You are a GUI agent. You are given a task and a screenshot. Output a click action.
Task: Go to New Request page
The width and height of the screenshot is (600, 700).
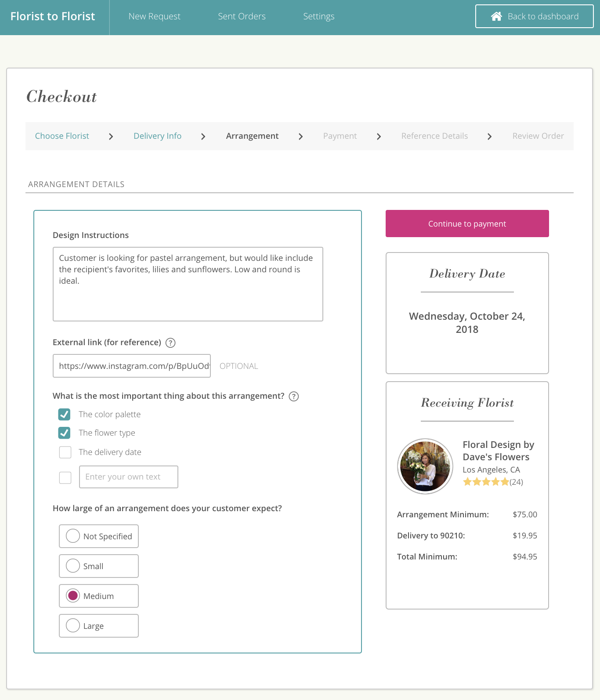(x=154, y=16)
